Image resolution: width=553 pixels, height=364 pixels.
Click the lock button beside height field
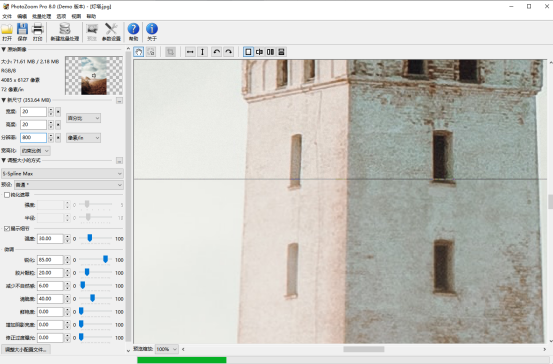click(x=58, y=125)
